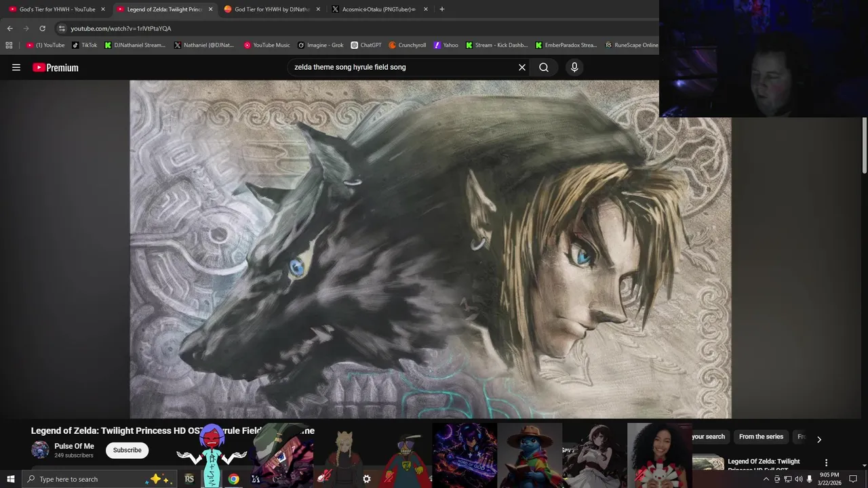The width and height of the screenshot is (868, 488).
Task: Open options menu for the recommended Twilight Princess video
Action: [826, 462]
